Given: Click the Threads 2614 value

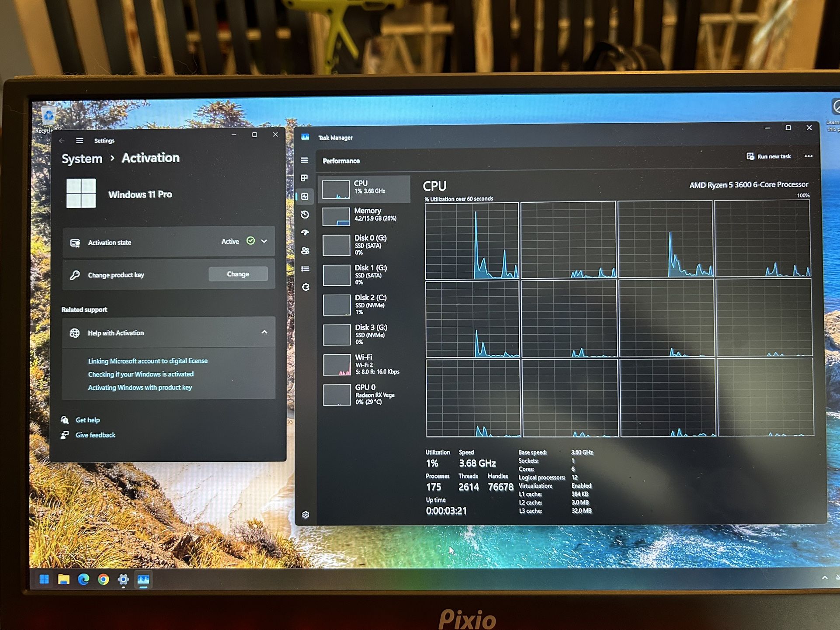Looking at the screenshot, I should point(469,487).
